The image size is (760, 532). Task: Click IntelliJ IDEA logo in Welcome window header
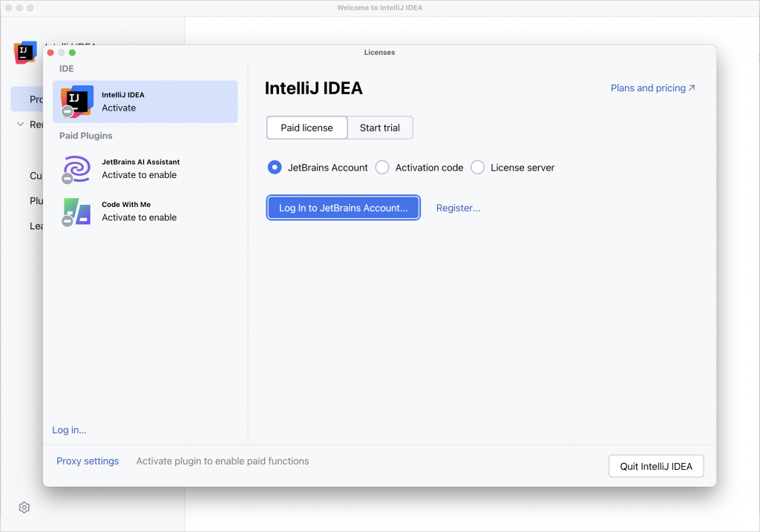24,51
